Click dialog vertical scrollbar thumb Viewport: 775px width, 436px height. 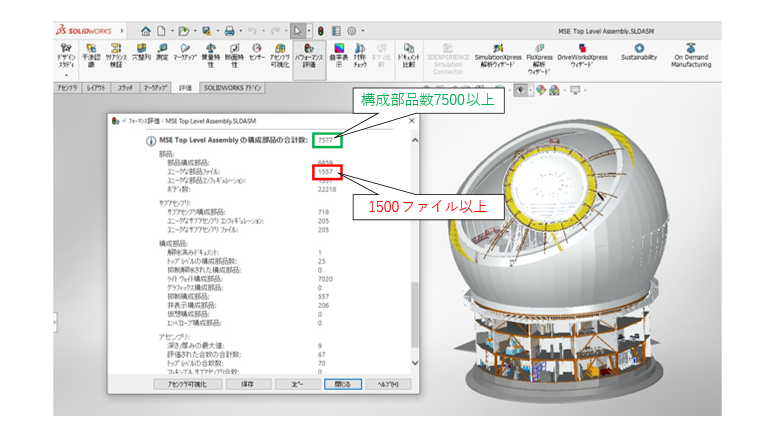coord(415,315)
